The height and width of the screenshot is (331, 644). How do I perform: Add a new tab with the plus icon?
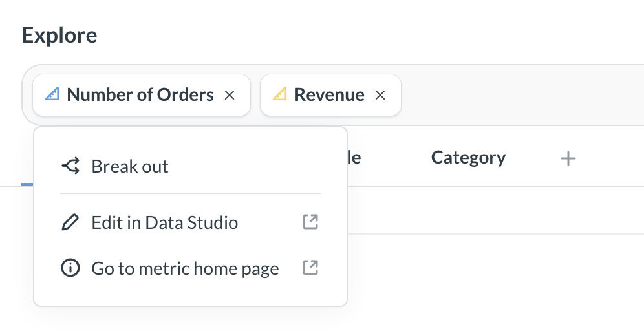coord(568,158)
